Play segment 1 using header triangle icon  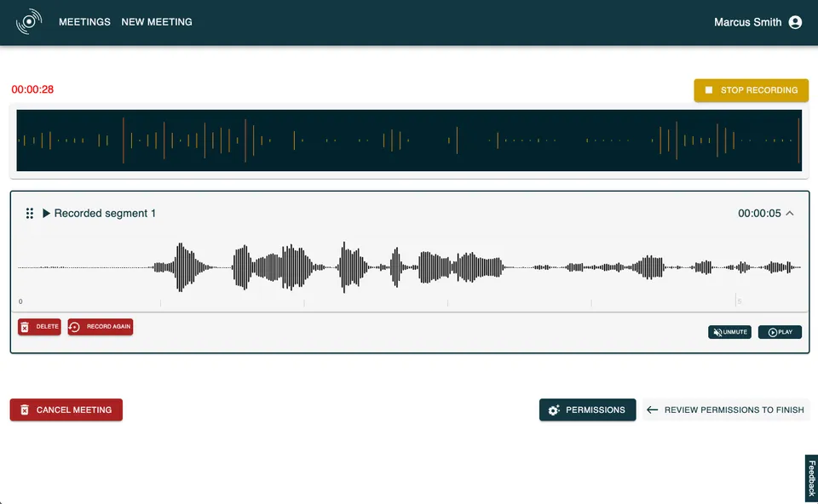pyautogui.click(x=46, y=213)
